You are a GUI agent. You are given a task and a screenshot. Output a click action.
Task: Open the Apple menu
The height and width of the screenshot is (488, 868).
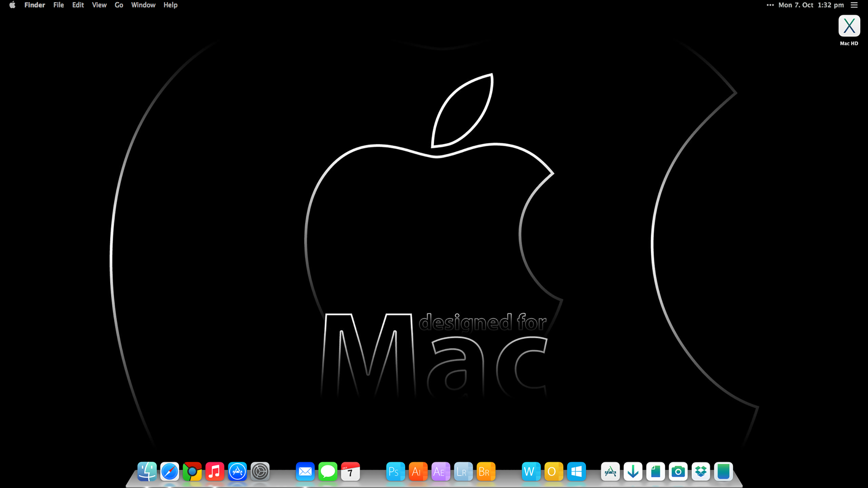[x=12, y=5]
